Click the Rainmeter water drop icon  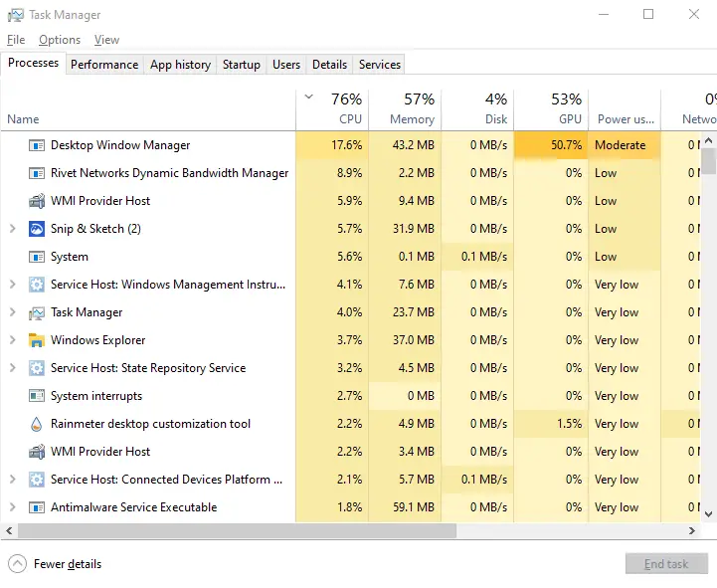coord(37,424)
